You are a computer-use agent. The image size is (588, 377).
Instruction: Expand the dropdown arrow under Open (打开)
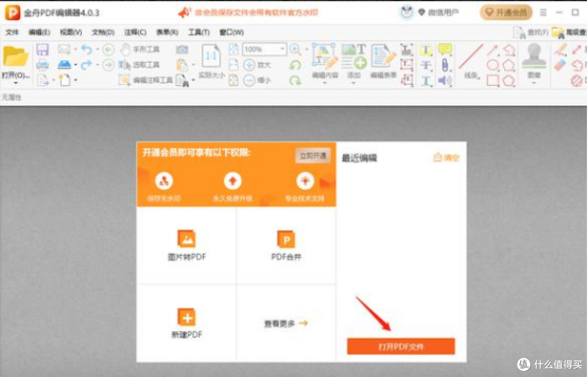click(x=15, y=83)
